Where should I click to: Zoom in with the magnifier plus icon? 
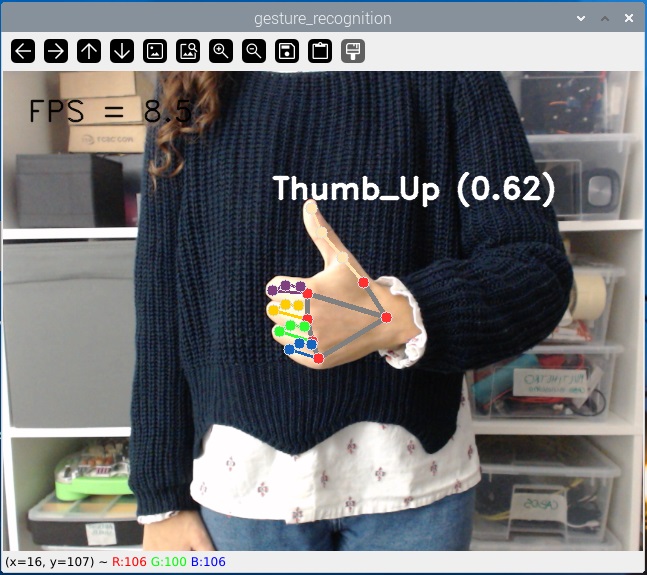click(x=221, y=51)
